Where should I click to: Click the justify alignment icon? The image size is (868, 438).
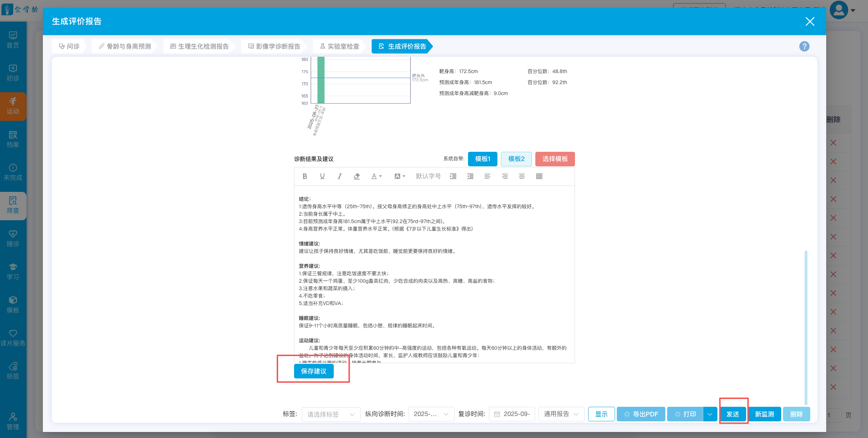point(539,176)
